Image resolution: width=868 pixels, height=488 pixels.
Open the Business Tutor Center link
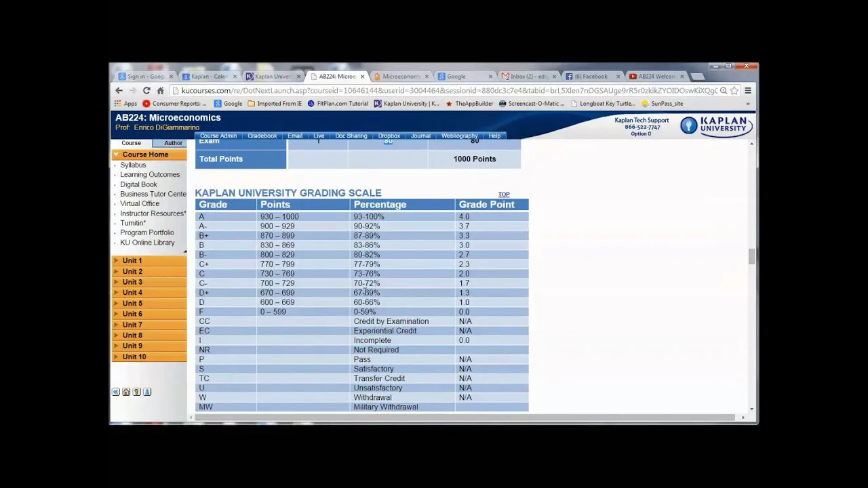coord(153,194)
